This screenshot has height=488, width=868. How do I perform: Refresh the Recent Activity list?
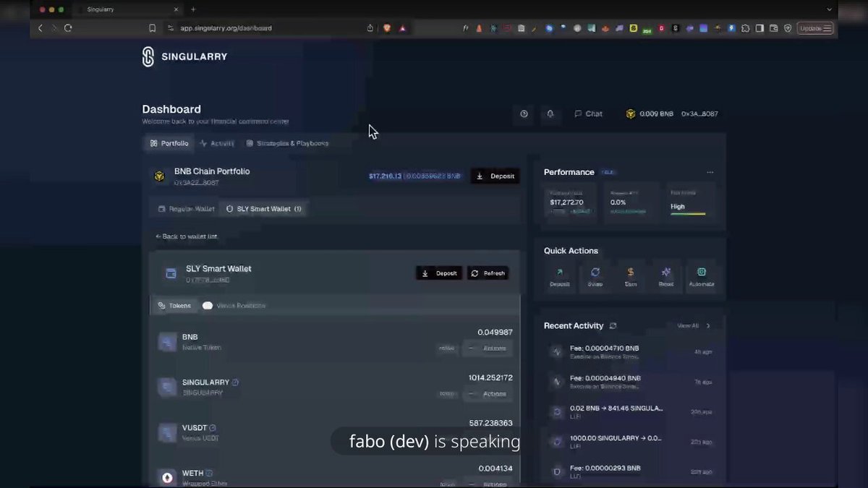[x=613, y=326]
